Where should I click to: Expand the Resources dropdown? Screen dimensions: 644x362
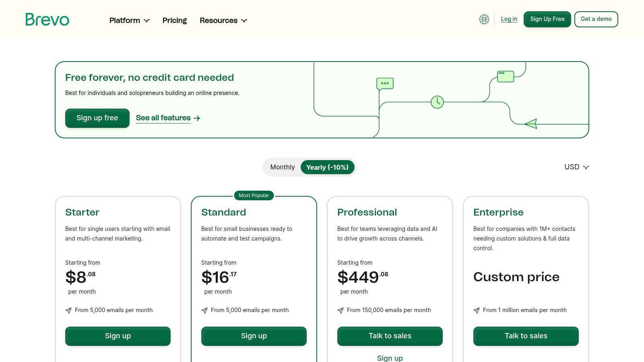tap(223, 21)
